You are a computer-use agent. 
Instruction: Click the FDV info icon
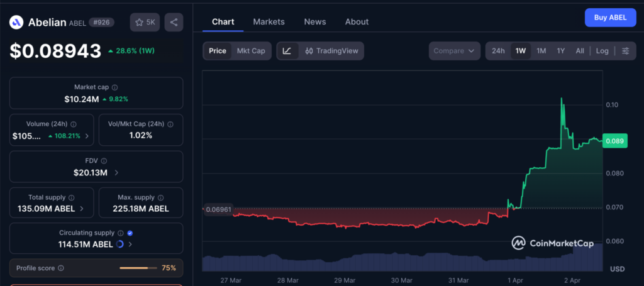(104, 161)
